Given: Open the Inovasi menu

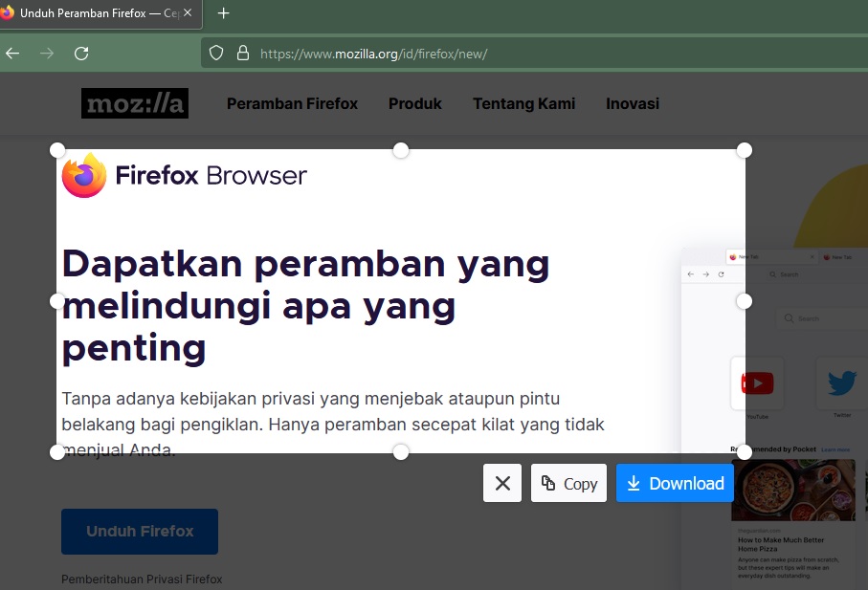Looking at the screenshot, I should tap(633, 104).
